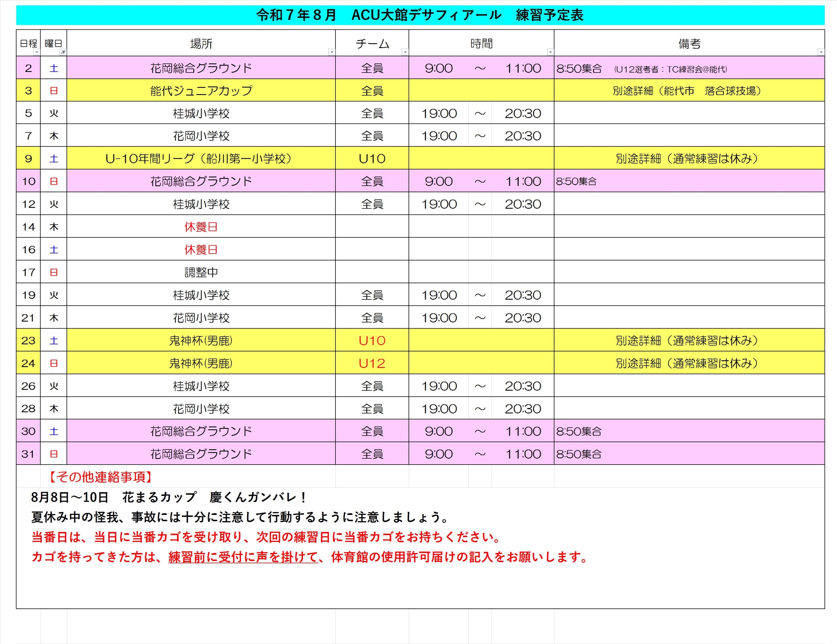Click the red U10 team cell

point(372,340)
